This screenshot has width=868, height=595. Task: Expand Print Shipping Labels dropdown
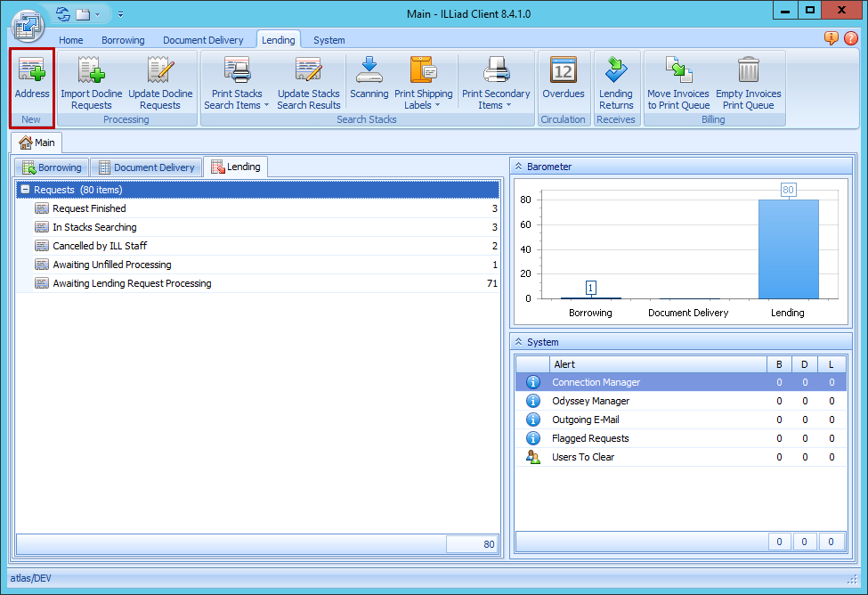pyautogui.click(x=424, y=105)
